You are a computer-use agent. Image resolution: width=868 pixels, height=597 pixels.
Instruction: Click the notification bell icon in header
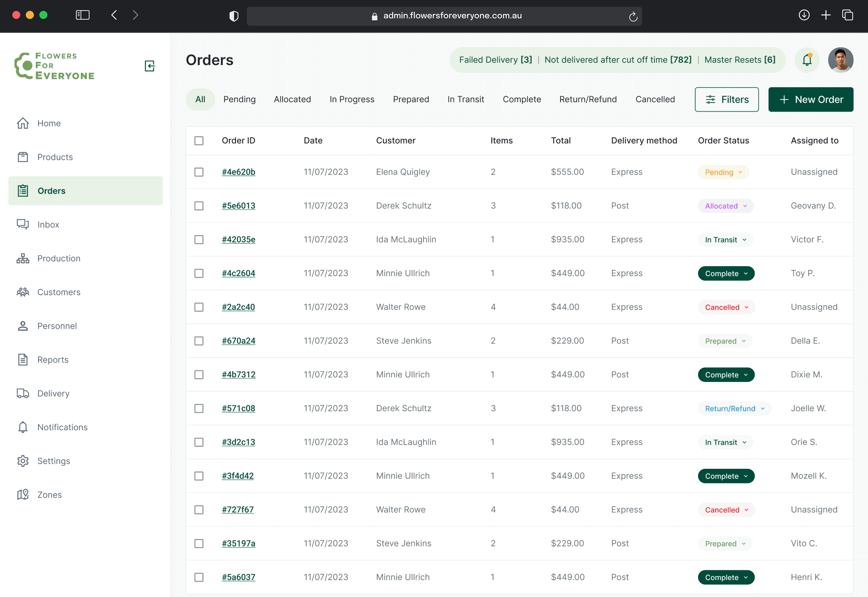pos(807,60)
